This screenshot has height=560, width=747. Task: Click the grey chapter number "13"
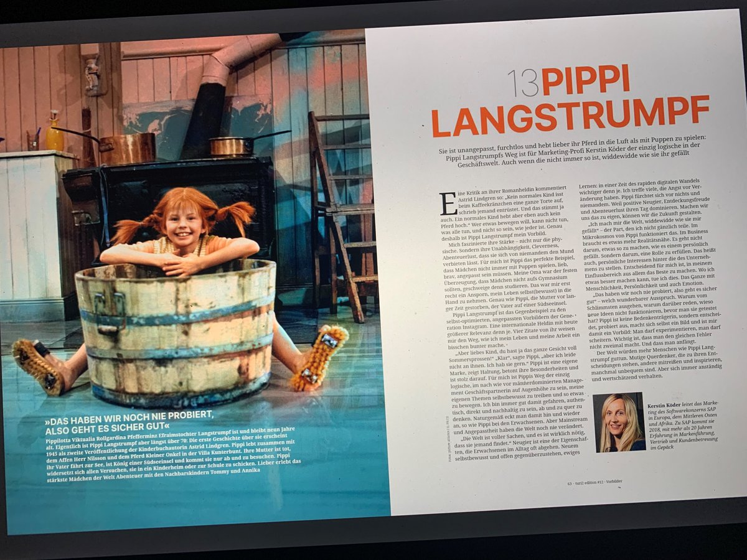click(x=523, y=83)
